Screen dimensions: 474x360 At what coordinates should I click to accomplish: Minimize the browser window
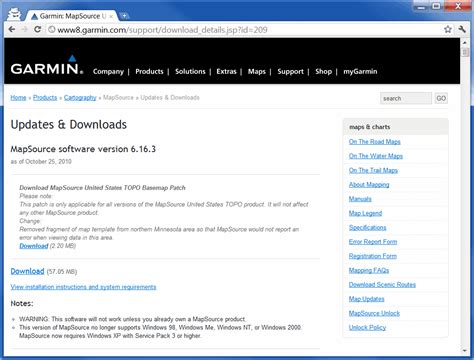coord(421,6)
